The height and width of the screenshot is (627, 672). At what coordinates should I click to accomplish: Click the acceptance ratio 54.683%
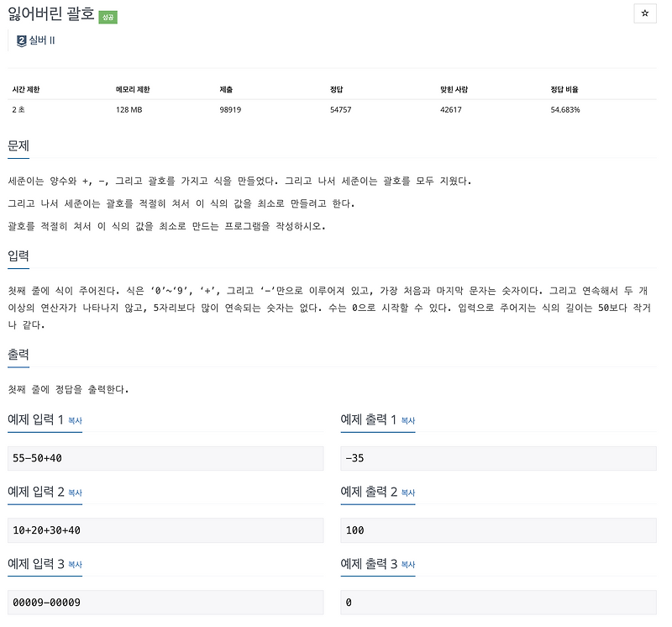click(564, 108)
